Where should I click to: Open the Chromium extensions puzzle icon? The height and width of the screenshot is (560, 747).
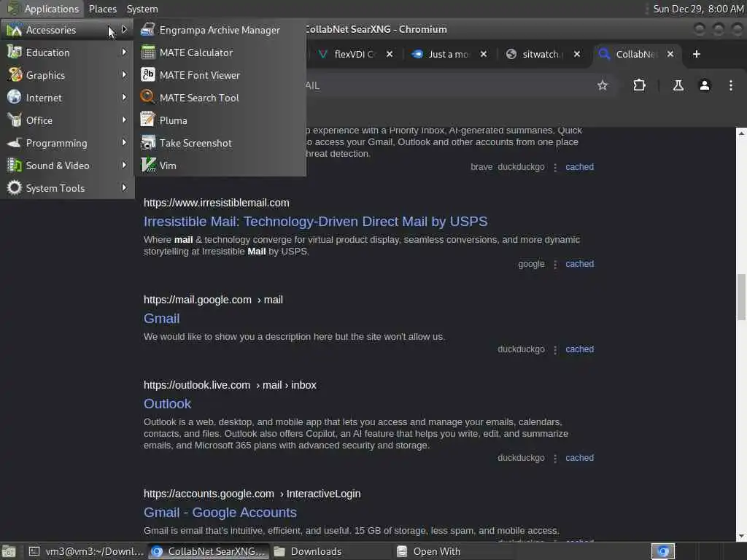pyautogui.click(x=639, y=85)
